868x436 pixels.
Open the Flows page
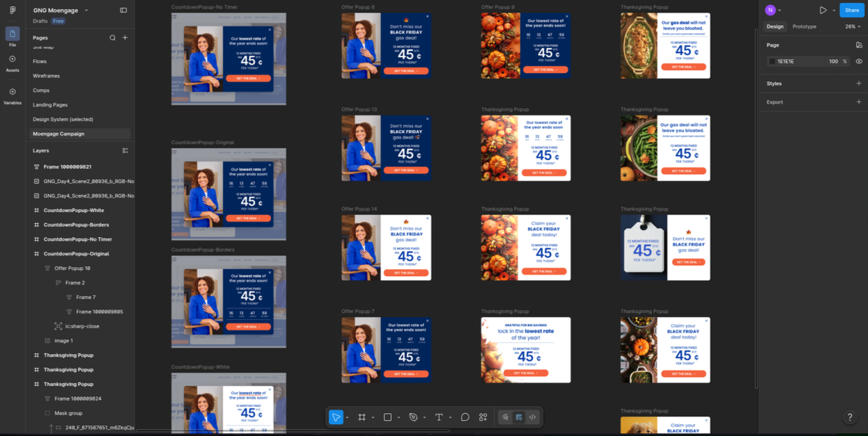click(40, 61)
